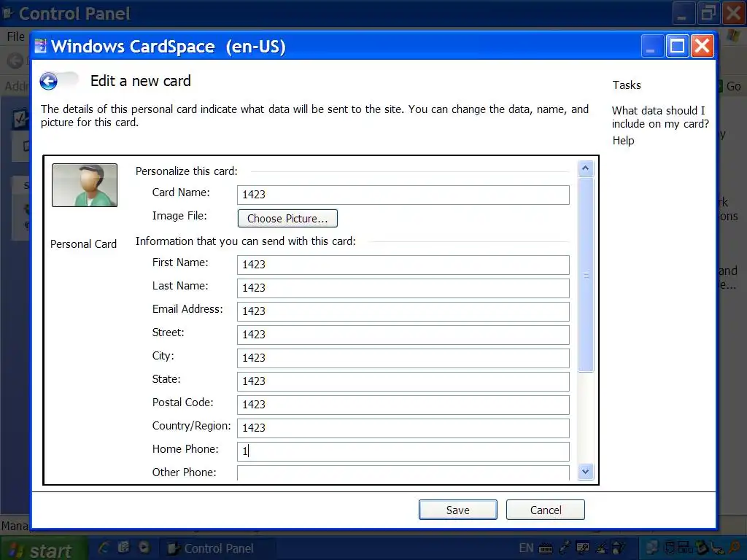Click the blue back arrow button
Screen dimensions: 747x560
[49, 82]
